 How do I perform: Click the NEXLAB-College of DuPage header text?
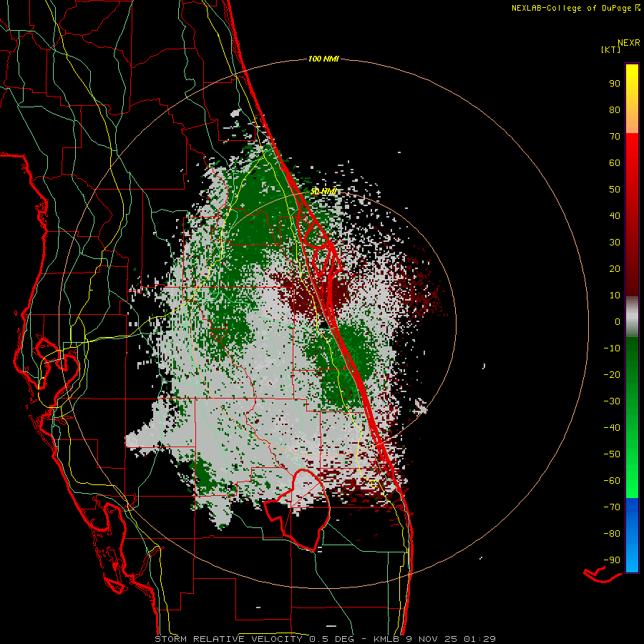tap(575, 8)
